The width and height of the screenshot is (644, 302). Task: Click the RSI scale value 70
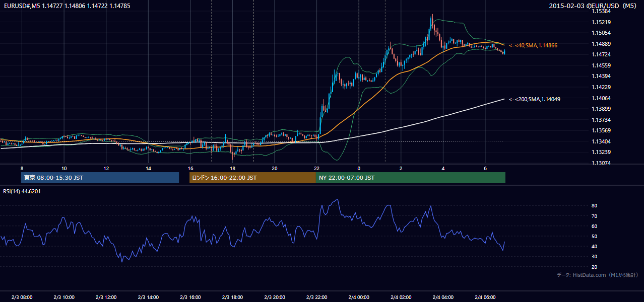click(x=595, y=216)
